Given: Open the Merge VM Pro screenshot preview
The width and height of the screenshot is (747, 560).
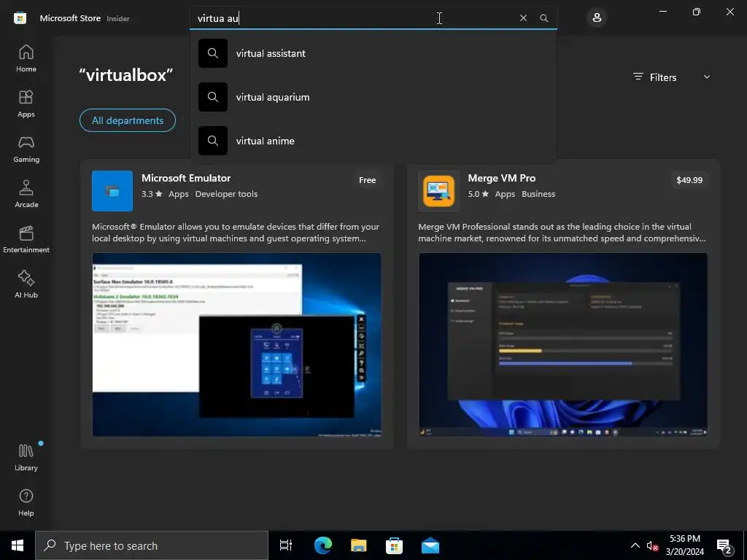Looking at the screenshot, I should 563,345.
